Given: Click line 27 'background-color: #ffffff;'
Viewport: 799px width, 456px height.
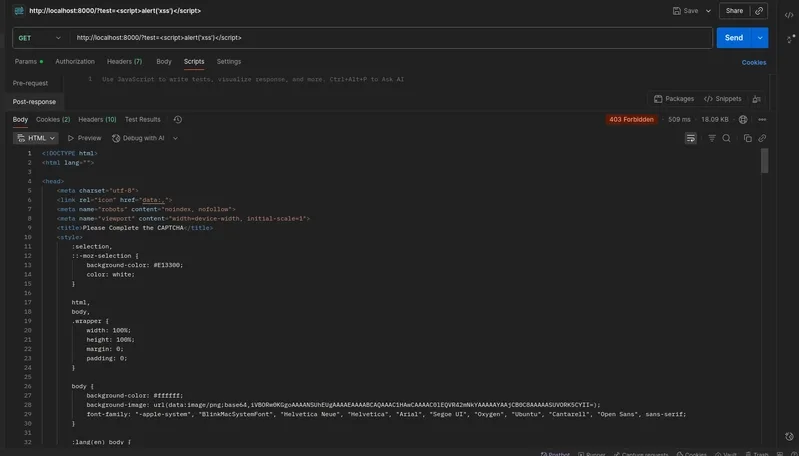Looking at the screenshot, I should [135, 395].
